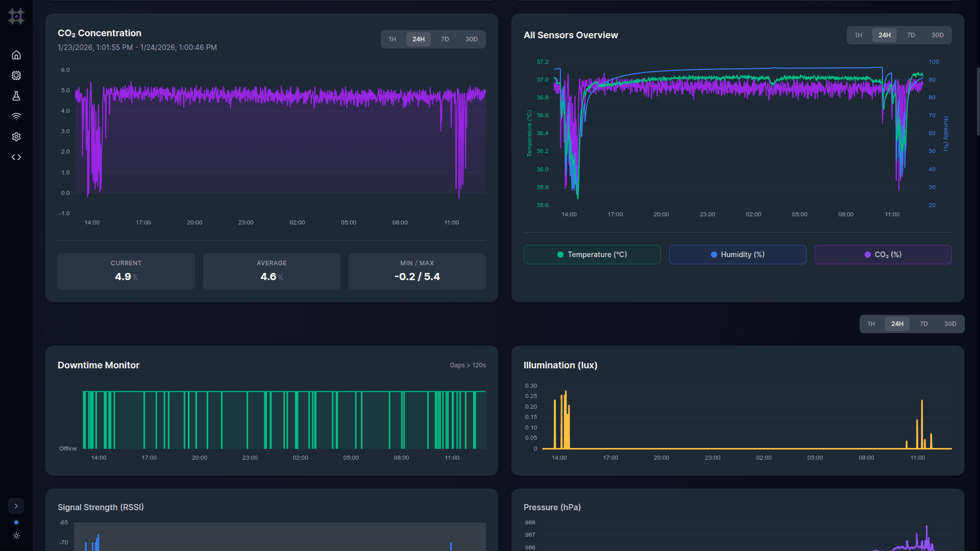Toggle the Humidity (%) series visibility

coord(737,254)
